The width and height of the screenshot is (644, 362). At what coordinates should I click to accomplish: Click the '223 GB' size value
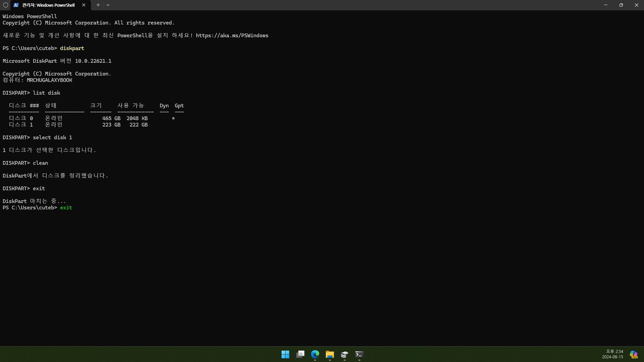(111, 125)
